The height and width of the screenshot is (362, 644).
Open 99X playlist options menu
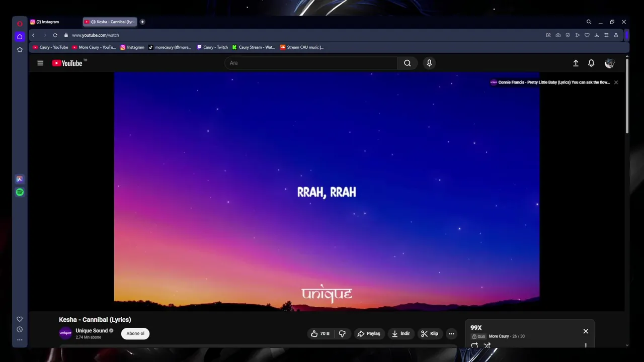coord(586,345)
